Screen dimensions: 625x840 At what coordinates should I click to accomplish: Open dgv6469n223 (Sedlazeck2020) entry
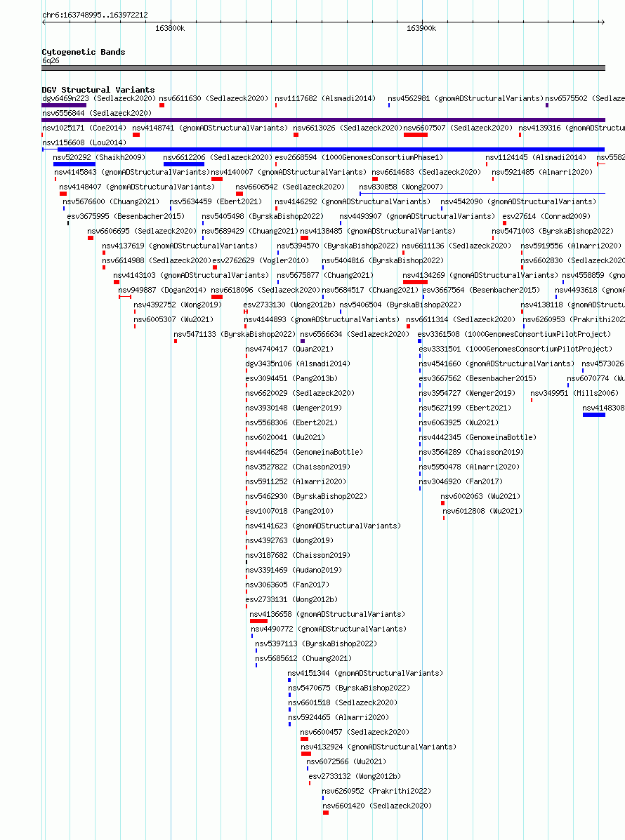99,98
